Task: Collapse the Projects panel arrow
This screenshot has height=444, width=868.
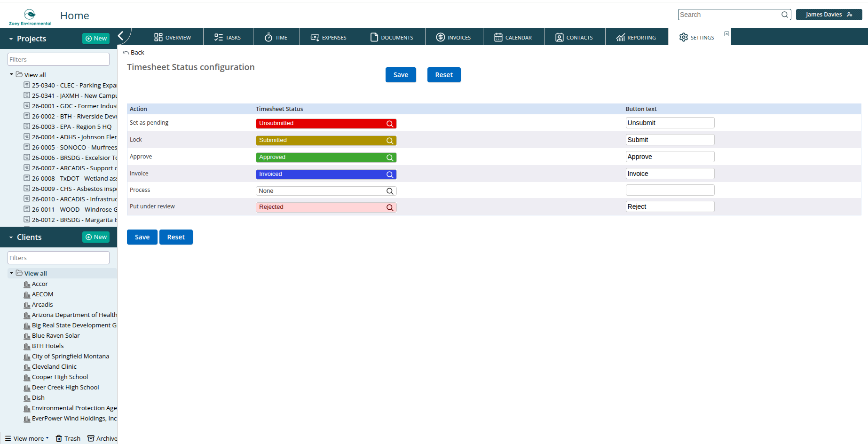Action: click(x=11, y=39)
